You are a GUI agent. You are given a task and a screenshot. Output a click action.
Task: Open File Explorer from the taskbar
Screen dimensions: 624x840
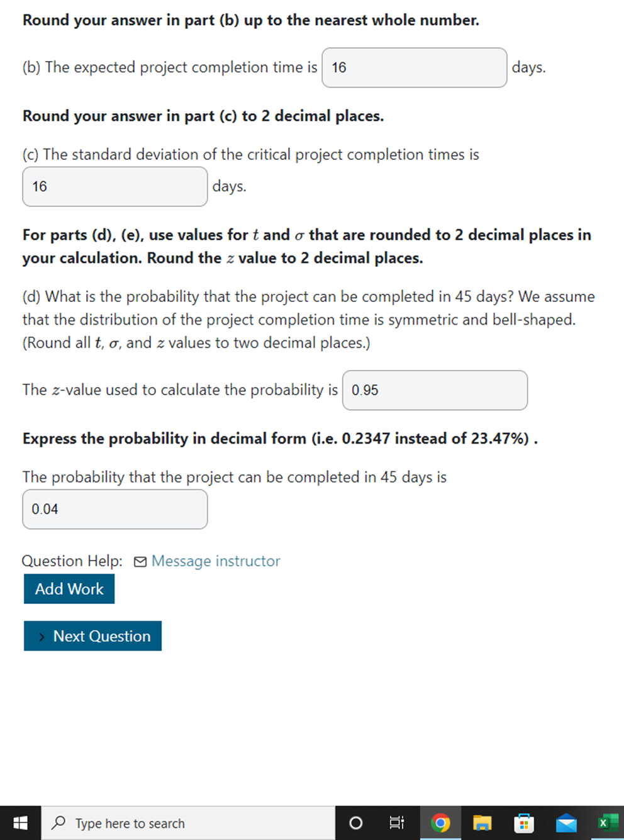point(482,822)
